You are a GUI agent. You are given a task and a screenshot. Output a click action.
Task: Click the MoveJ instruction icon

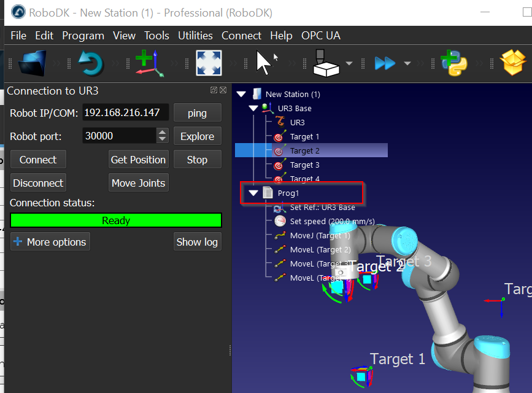tap(280, 235)
